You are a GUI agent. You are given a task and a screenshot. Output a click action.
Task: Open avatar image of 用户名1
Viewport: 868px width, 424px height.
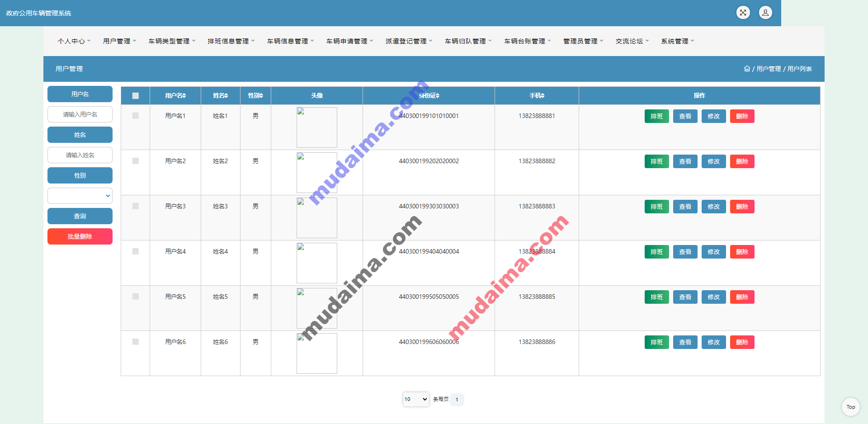coord(317,127)
